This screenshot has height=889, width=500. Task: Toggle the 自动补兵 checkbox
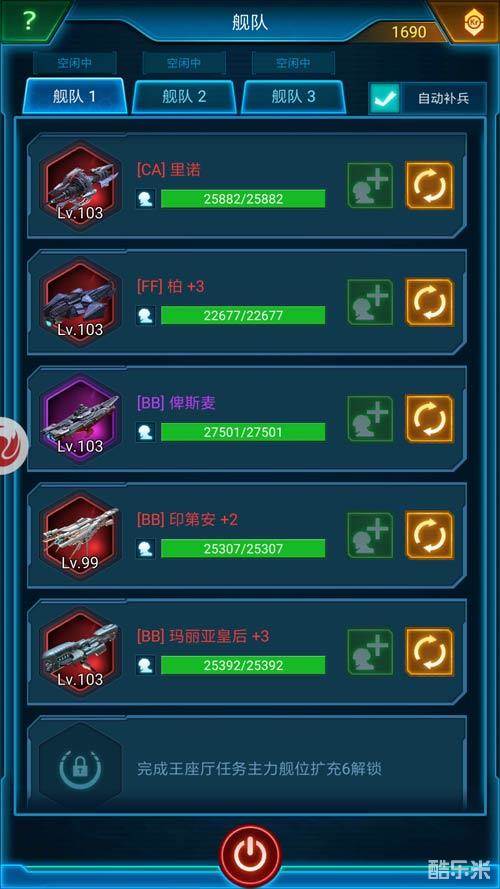(x=385, y=98)
